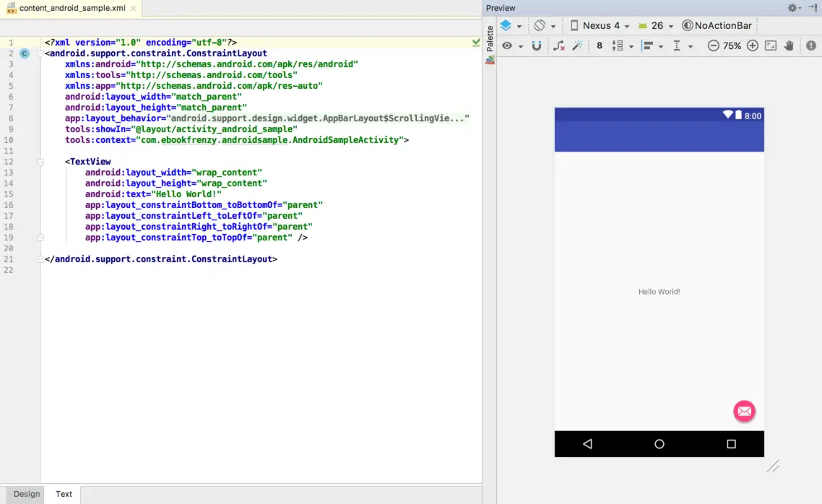
Task: Toggle autoconnect with the magnet icon
Action: (x=537, y=45)
